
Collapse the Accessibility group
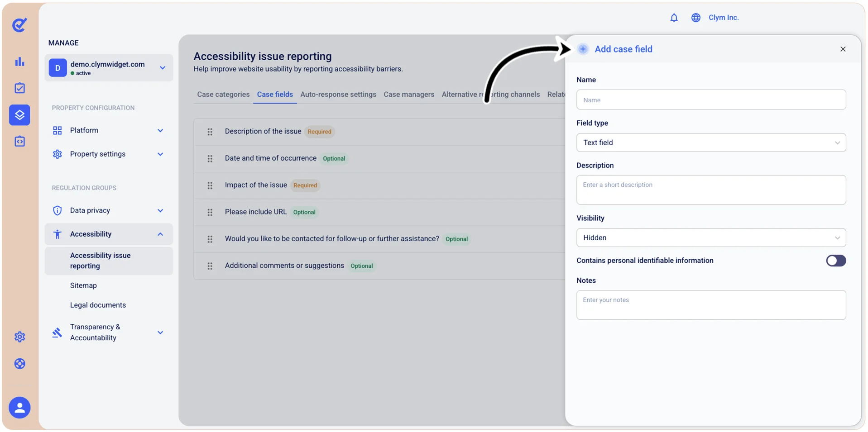pos(109,234)
